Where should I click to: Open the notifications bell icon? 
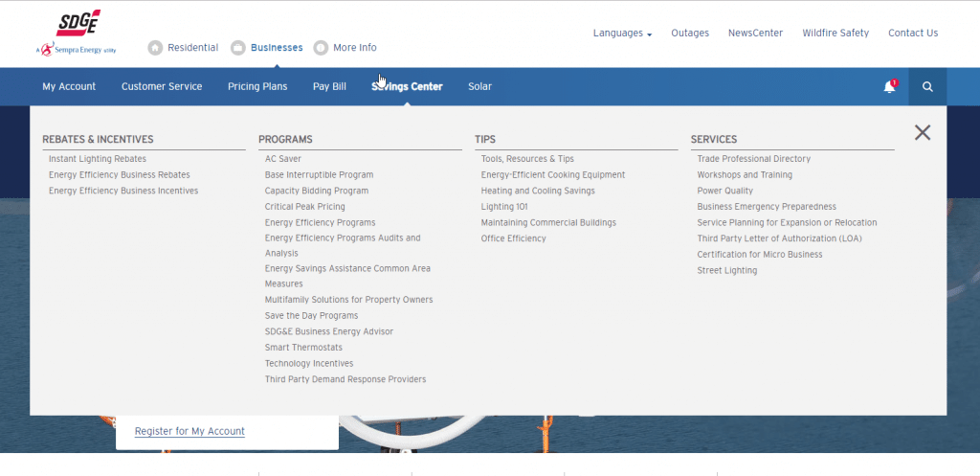[x=890, y=86]
